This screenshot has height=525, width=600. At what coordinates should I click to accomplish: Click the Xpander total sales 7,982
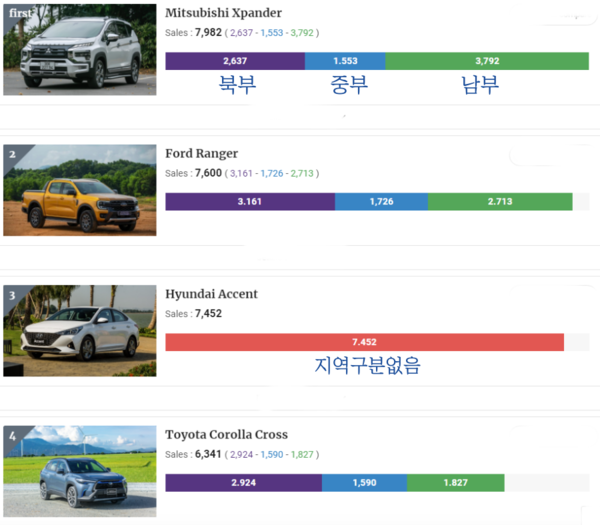point(208,33)
